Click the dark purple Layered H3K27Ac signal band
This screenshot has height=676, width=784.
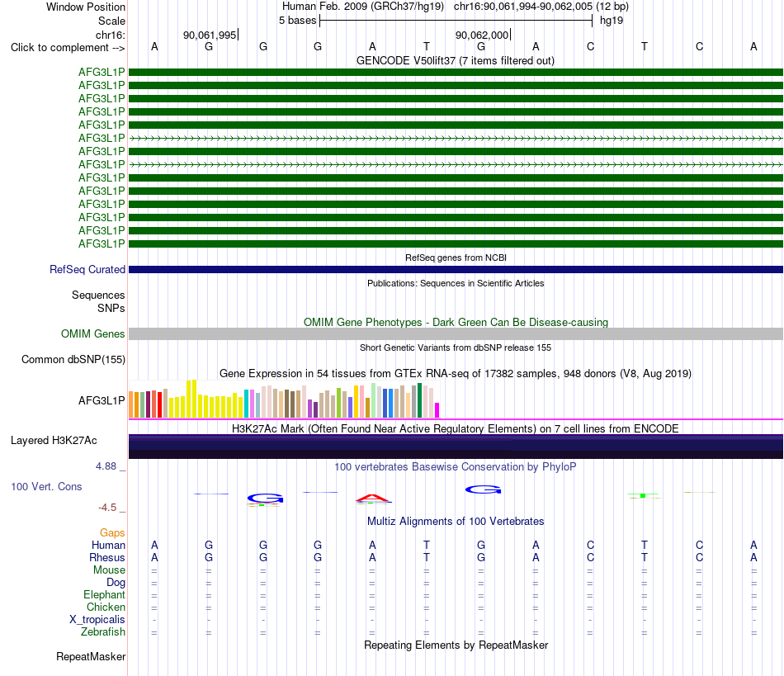pos(456,447)
